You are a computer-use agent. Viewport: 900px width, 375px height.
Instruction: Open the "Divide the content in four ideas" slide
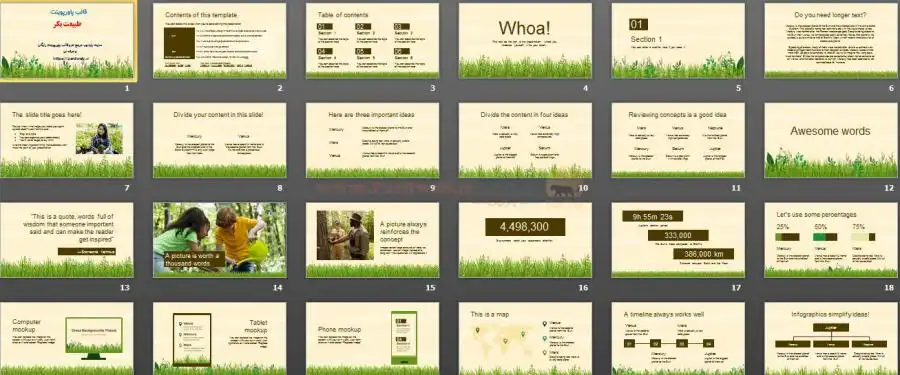click(525, 140)
